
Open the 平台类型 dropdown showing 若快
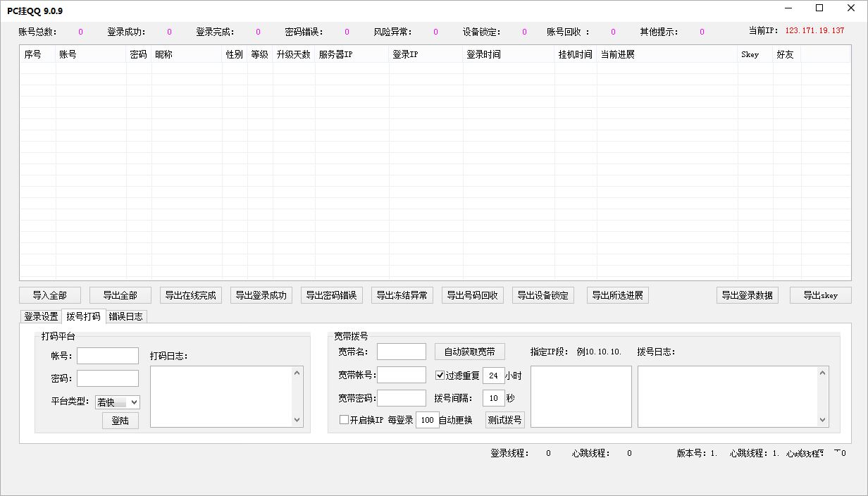118,402
